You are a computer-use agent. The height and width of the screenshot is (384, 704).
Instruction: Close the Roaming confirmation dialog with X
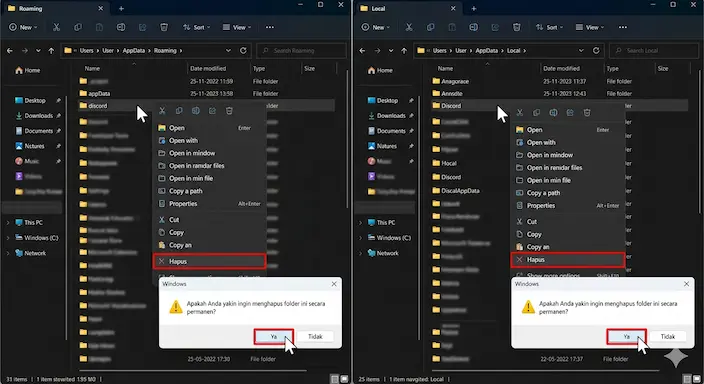click(x=334, y=284)
